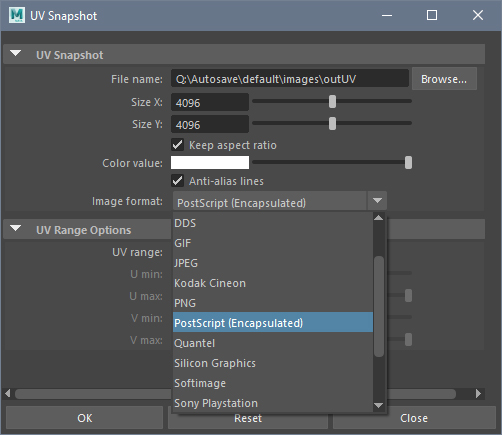Click the horizontal scrollbar right arrow

tap(478, 393)
